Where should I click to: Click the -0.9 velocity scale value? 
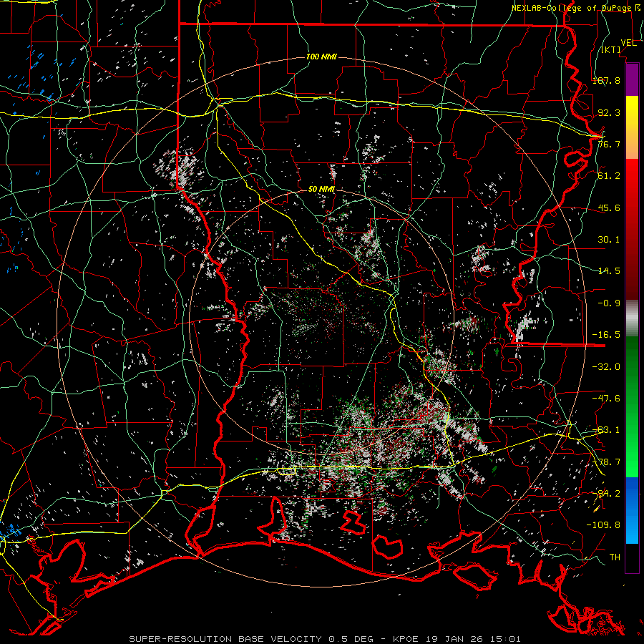609,303
